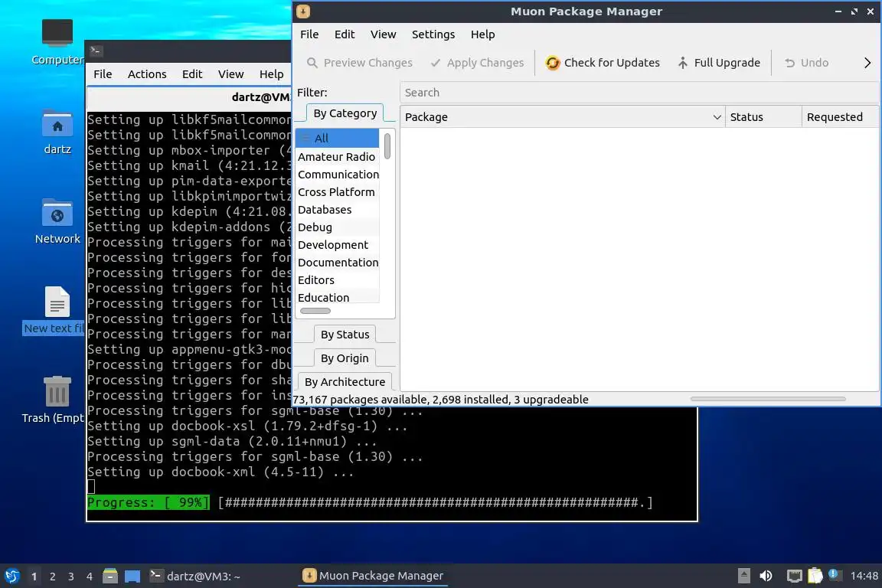
Task: Sort by Package column header
Action: [563, 117]
